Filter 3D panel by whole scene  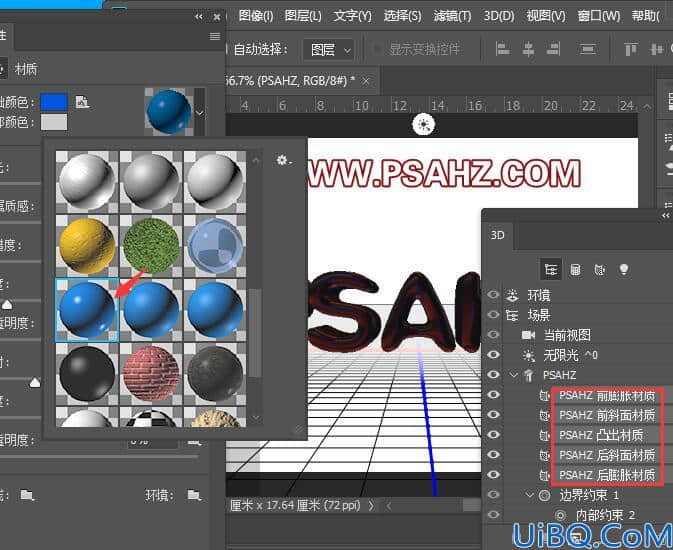(551, 270)
